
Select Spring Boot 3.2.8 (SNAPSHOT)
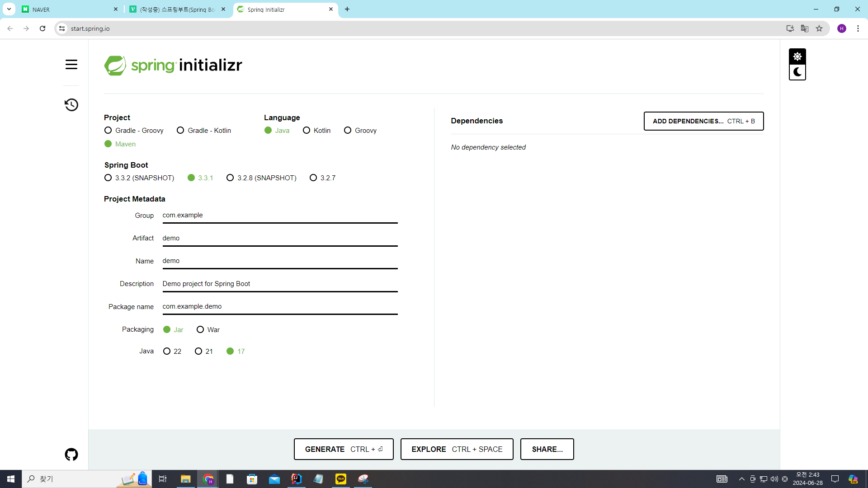pos(261,178)
